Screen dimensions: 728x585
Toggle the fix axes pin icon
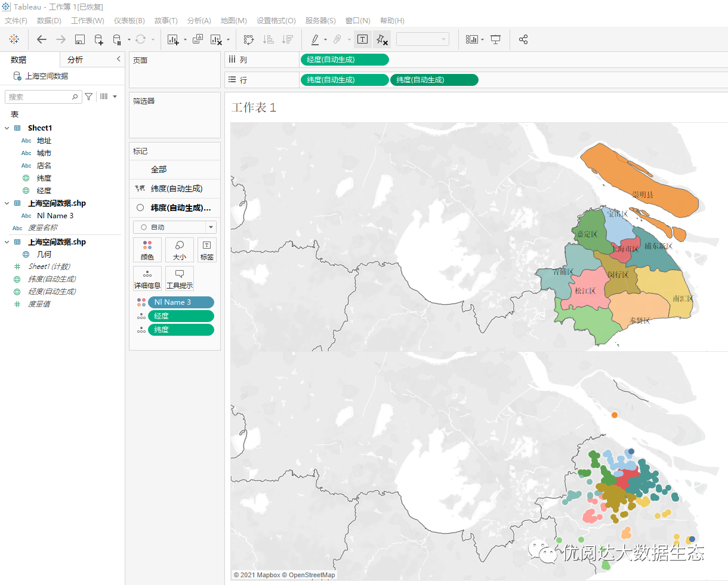(x=382, y=39)
